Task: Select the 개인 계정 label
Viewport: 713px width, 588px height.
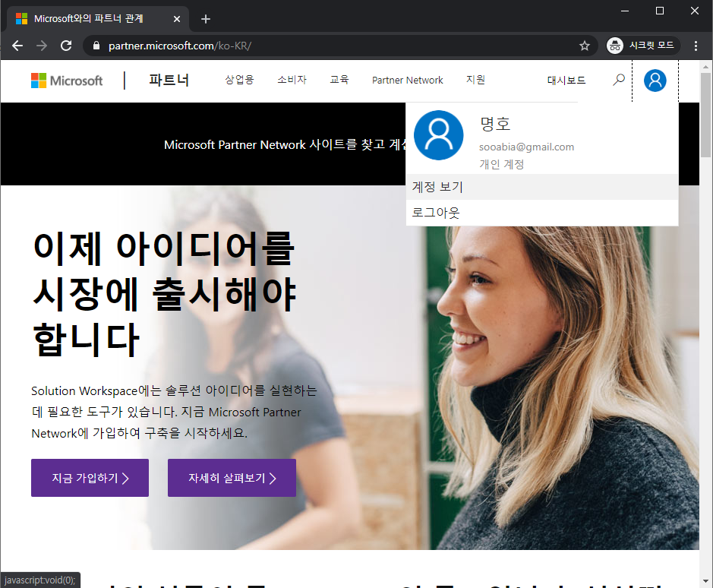Action: click(x=502, y=164)
